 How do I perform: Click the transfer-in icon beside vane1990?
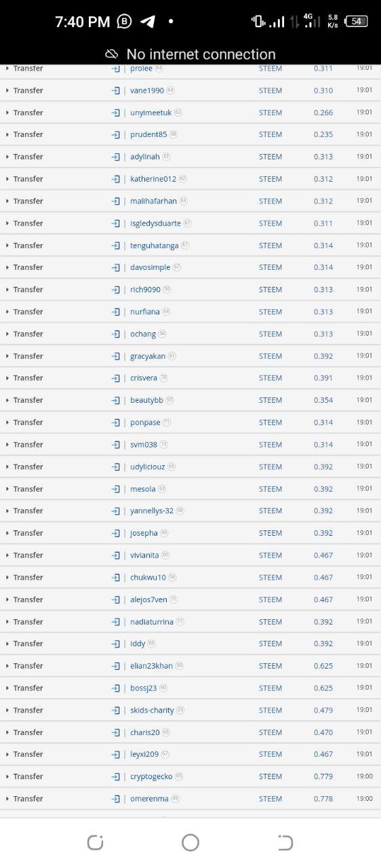pos(115,90)
